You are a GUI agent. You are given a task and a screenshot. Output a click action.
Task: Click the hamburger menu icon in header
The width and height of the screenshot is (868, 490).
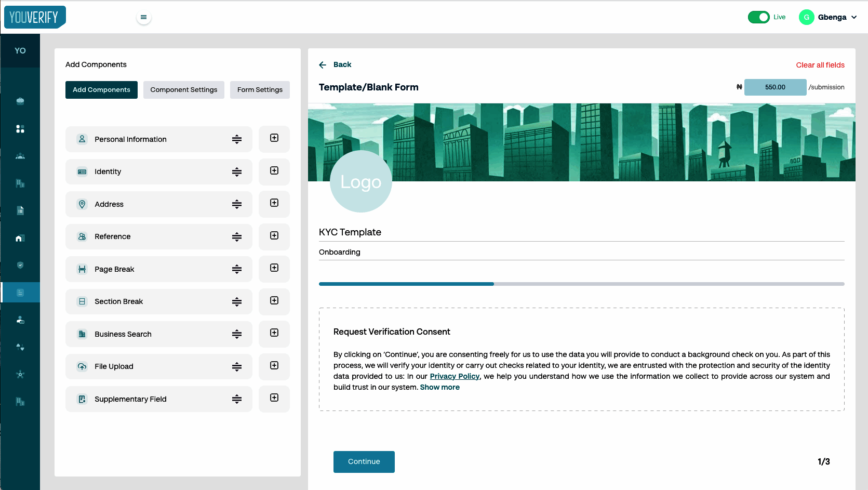[144, 17]
